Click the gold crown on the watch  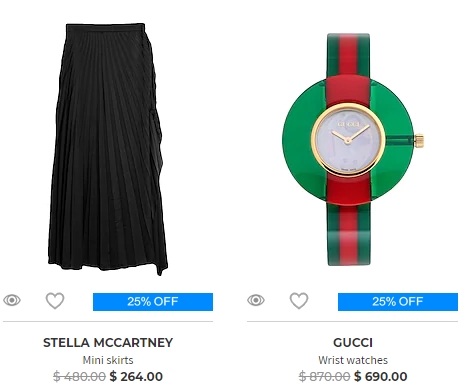419,140
